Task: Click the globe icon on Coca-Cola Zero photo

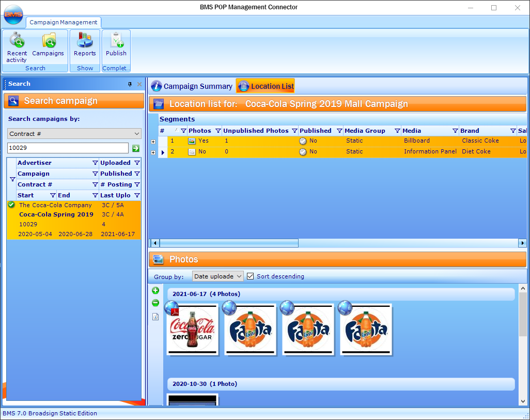Action: pos(171,308)
